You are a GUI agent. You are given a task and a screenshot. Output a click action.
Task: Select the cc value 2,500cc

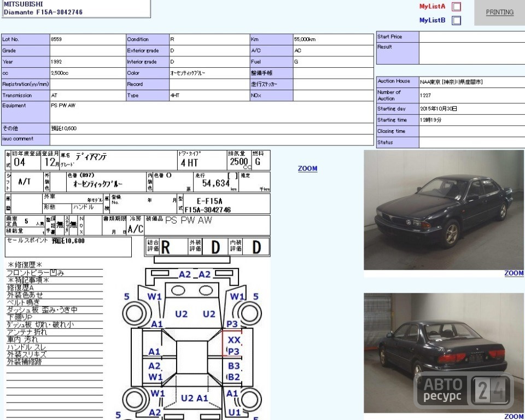tap(60, 73)
